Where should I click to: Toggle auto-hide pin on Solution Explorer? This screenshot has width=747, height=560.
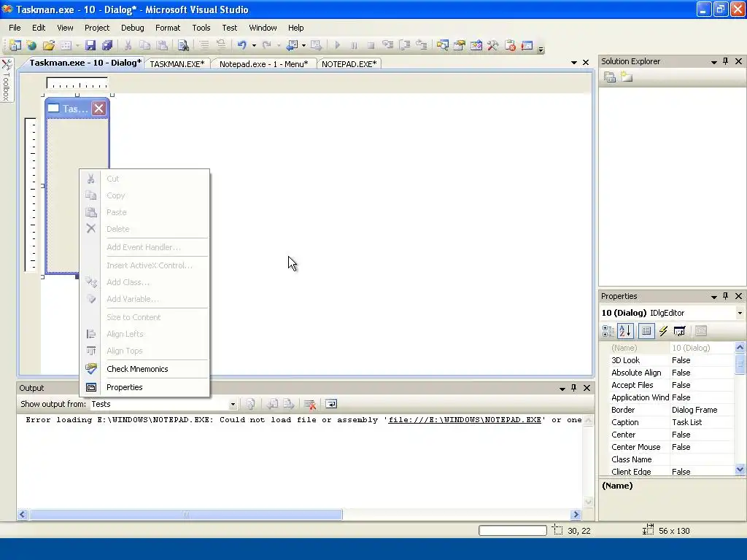pyautogui.click(x=726, y=61)
